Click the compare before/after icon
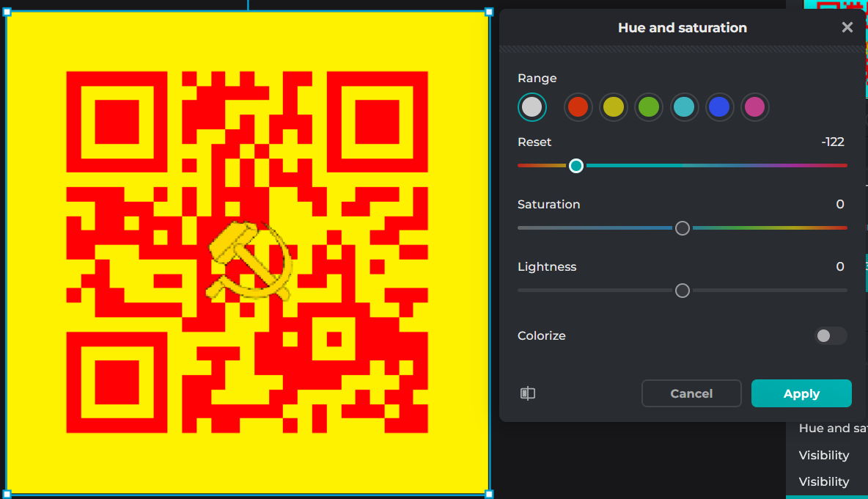This screenshot has width=868, height=499. click(x=528, y=393)
